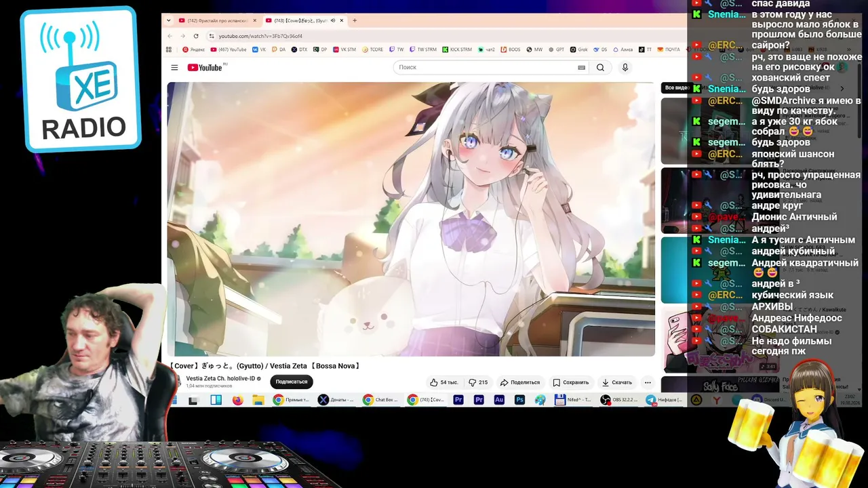Open the Grok bookmark
This screenshot has width=868, height=488.
point(579,49)
